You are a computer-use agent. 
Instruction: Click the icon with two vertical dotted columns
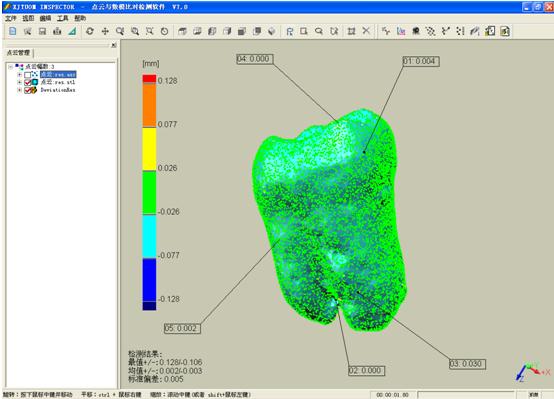tap(460, 31)
